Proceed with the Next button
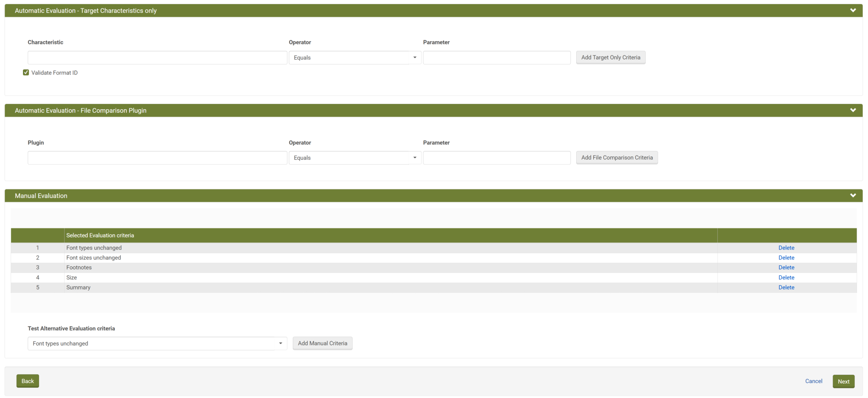 [843, 381]
